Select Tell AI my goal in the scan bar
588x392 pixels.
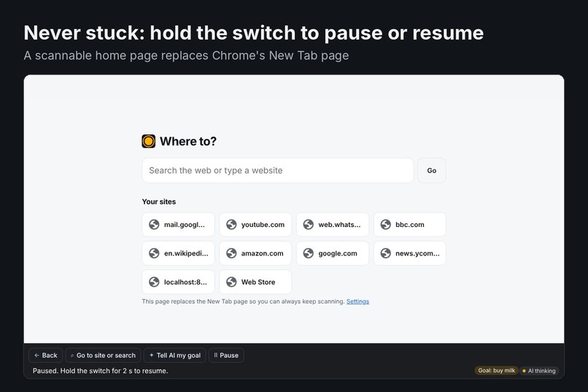[175, 356]
